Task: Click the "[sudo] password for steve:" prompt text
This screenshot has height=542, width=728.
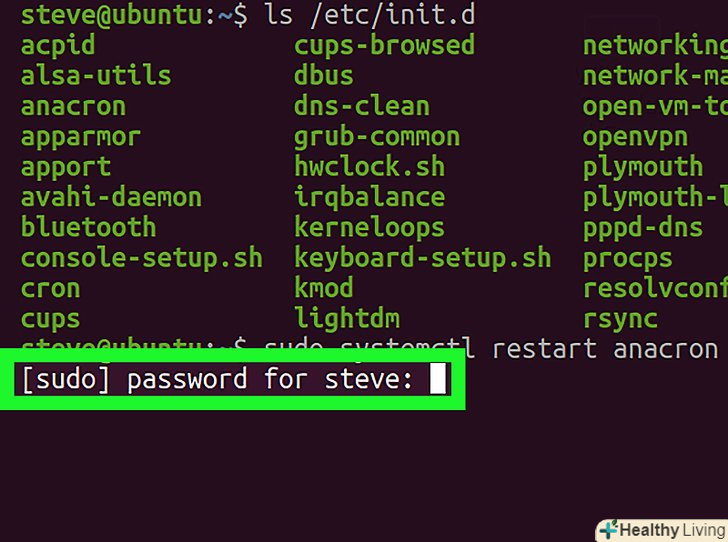Action: (217, 379)
